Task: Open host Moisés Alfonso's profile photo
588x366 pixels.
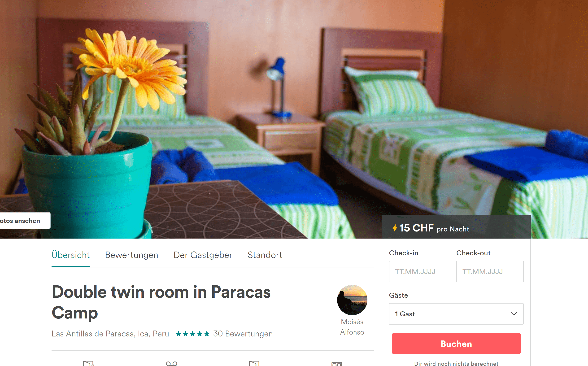Action: (352, 300)
